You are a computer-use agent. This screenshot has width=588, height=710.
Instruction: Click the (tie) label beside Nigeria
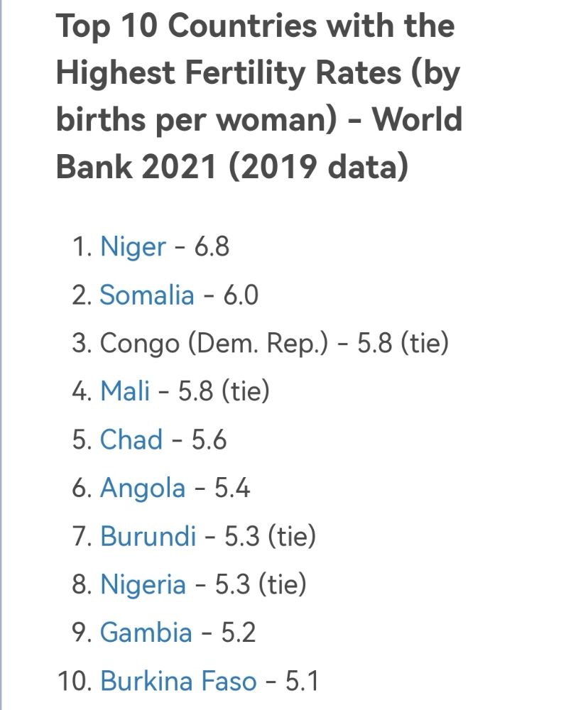282,584
